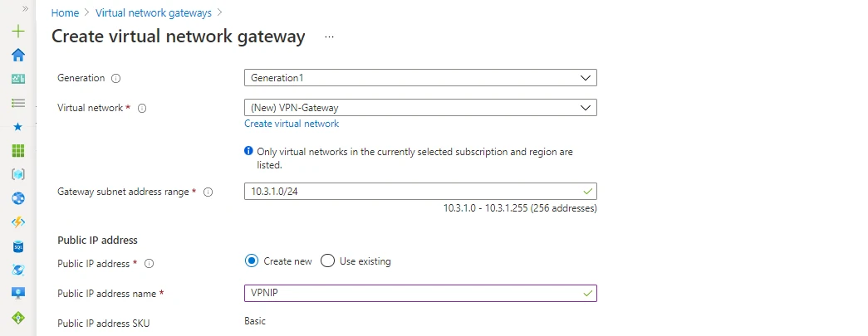Viewport: 868px width, 336px height.
Task: Open All resources green grid icon
Action: pyautogui.click(x=17, y=150)
